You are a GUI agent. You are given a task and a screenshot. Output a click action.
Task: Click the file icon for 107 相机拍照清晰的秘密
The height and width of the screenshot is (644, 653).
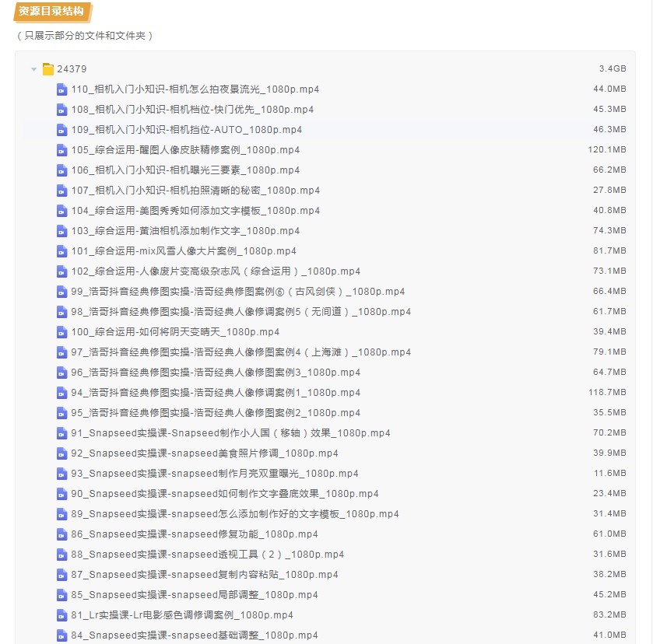pos(61,191)
